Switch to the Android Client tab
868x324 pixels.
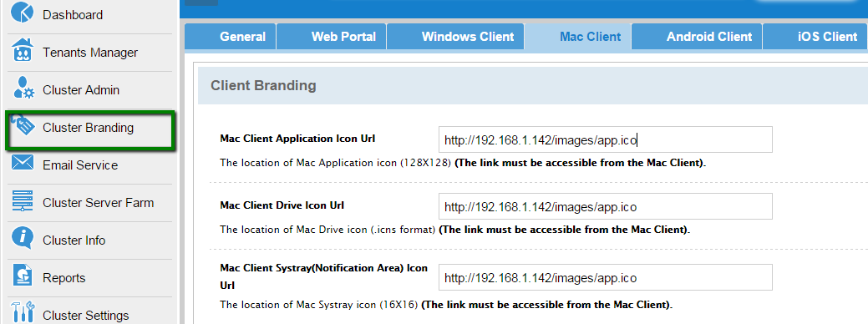tap(697, 37)
